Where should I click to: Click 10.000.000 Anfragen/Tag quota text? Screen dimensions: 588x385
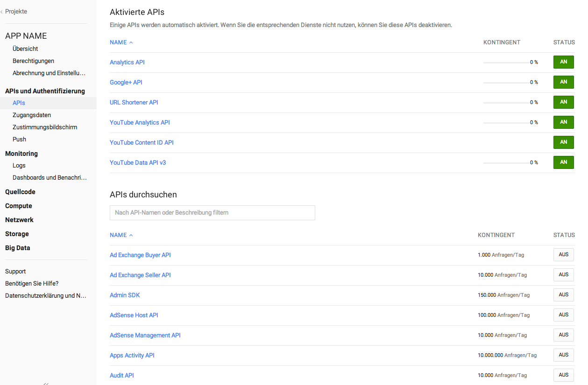(507, 355)
